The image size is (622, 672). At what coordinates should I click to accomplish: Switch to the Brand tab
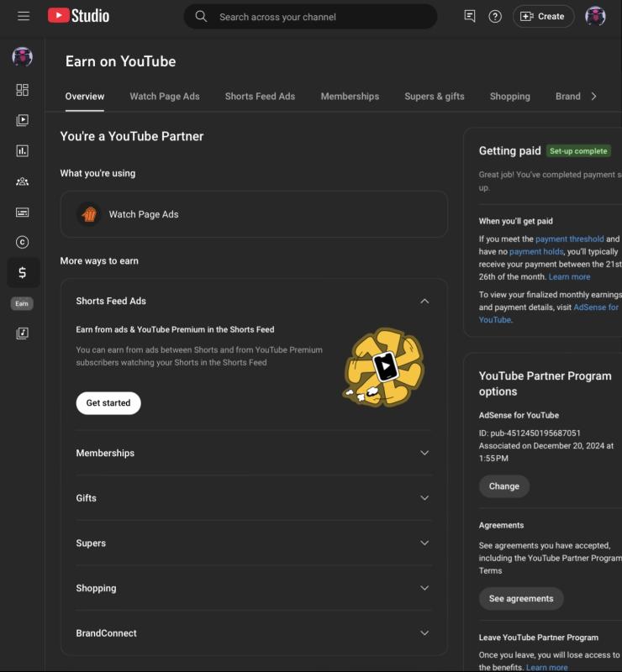point(568,97)
